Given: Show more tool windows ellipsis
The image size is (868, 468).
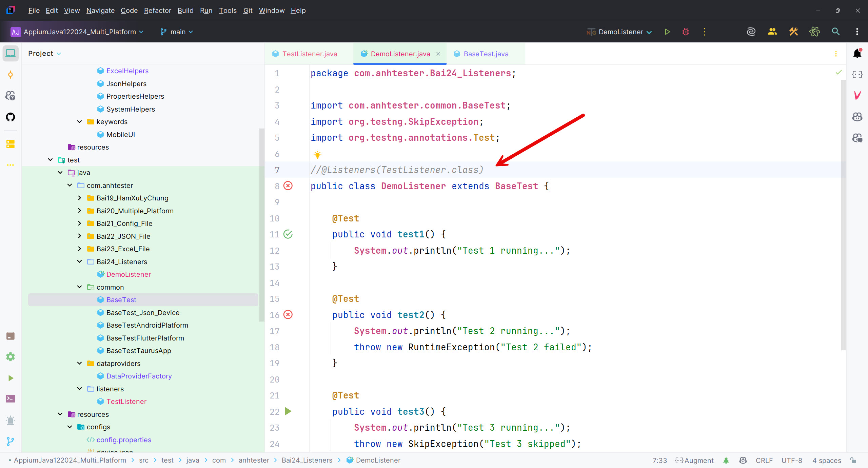Looking at the screenshot, I should [11, 165].
